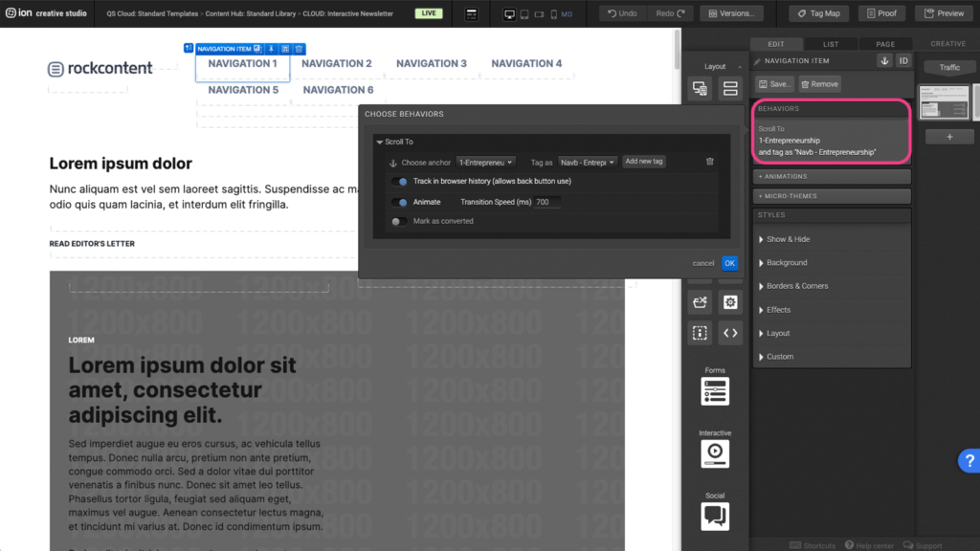Click the Transition Speed input field
Screen dimensions: 980x551
pyautogui.click(x=546, y=203)
